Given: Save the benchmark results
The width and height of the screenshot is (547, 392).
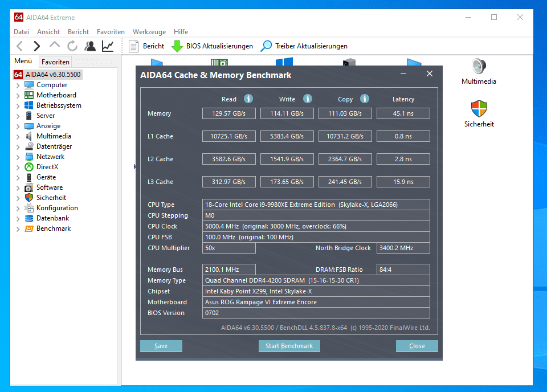Looking at the screenshot, I should click(x=161, y=346).
